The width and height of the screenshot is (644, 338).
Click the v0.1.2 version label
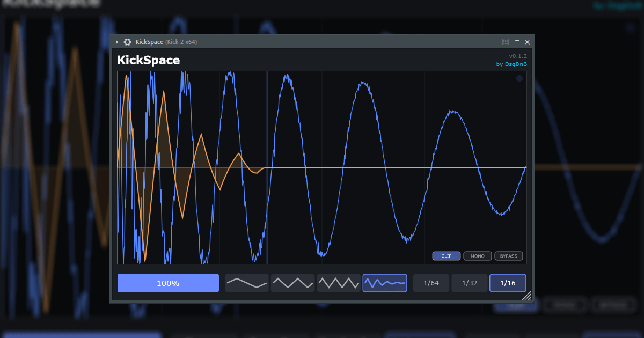(x=518, y=55)
